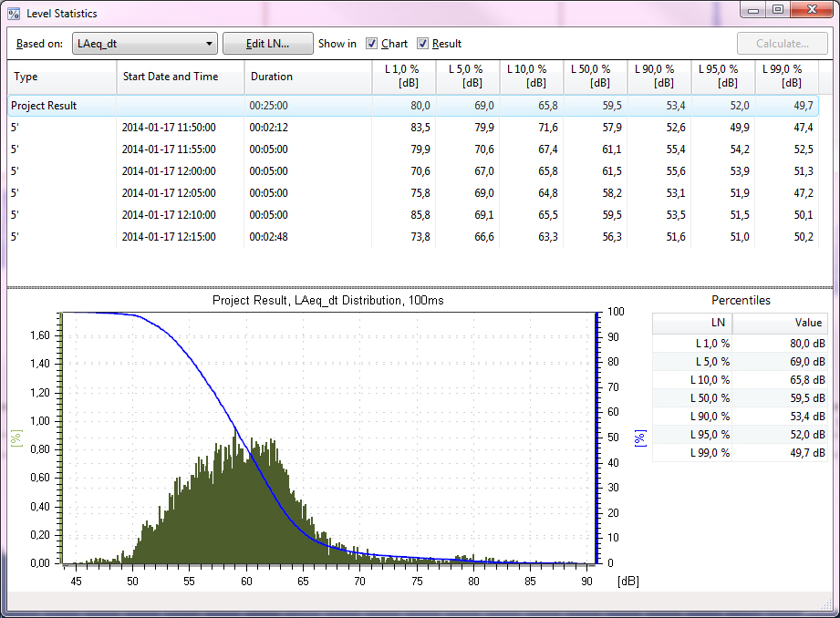Toggle the Result checkbox
The height and width of the screenshot is (618, 840).
423,44
